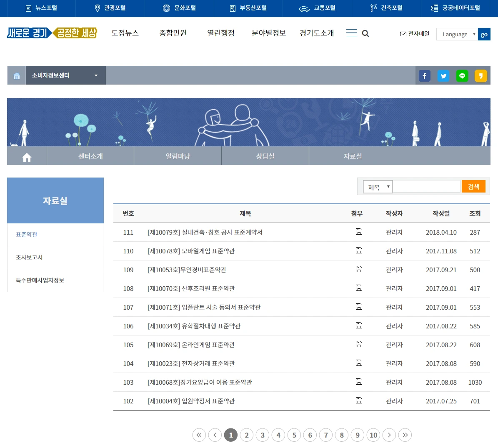Open the hamburger full menu icon
Viewport: 498px width, 448px height.
pyautogui.click(x=352, y=33)
